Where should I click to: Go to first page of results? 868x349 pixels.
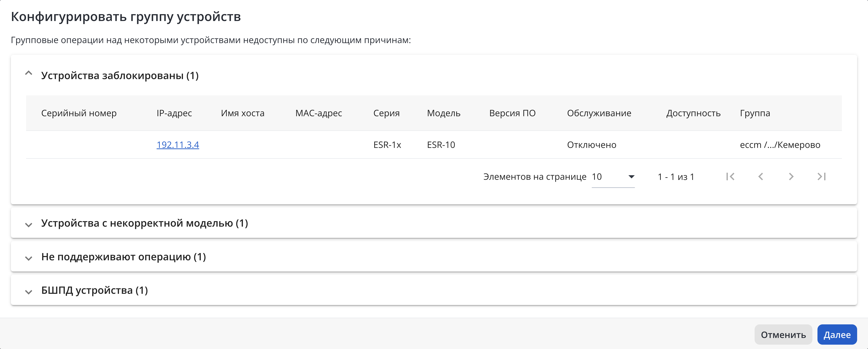click(730, 176)
